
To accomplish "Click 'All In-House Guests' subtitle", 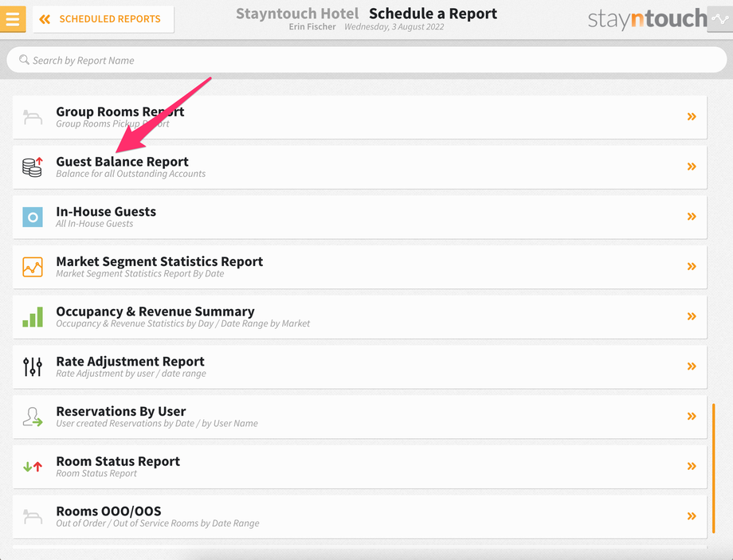I will [x=95, y=224].
